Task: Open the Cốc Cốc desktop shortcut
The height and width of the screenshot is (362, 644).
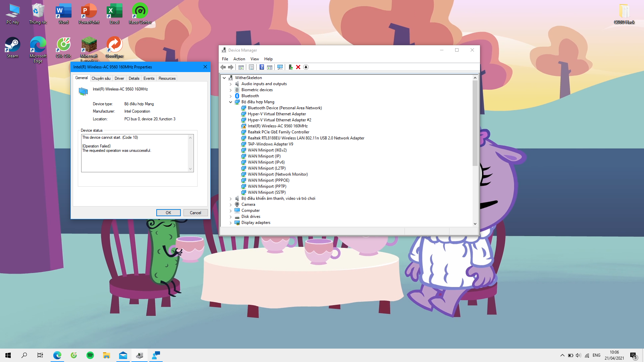Action: (64, 48)
